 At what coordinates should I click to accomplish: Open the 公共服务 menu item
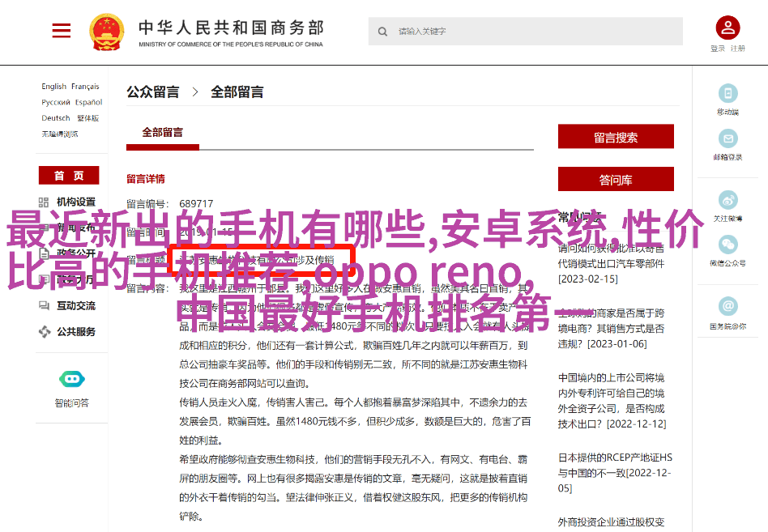tap(76, 332)
